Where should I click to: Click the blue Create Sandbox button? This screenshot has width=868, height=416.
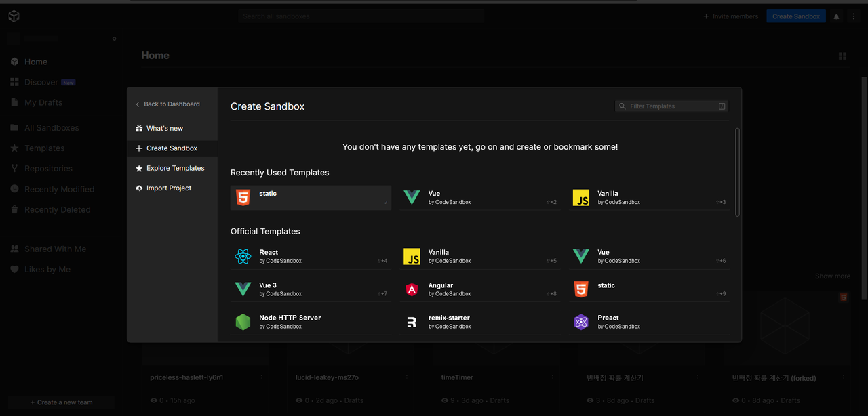(796, 16)
